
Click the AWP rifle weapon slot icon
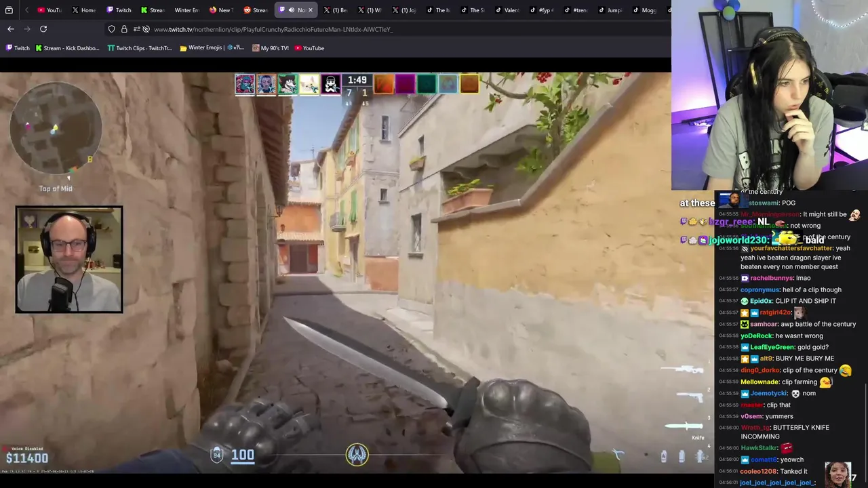[x=682, y=369]
